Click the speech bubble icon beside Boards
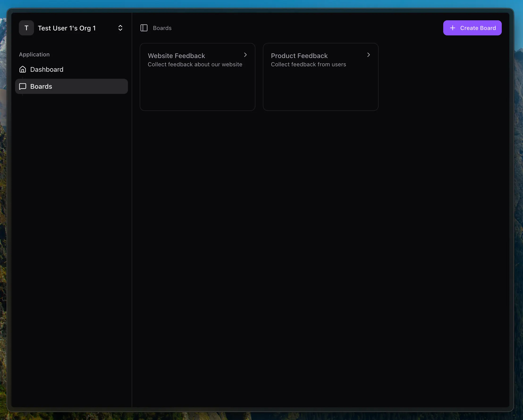 (23, 86)
